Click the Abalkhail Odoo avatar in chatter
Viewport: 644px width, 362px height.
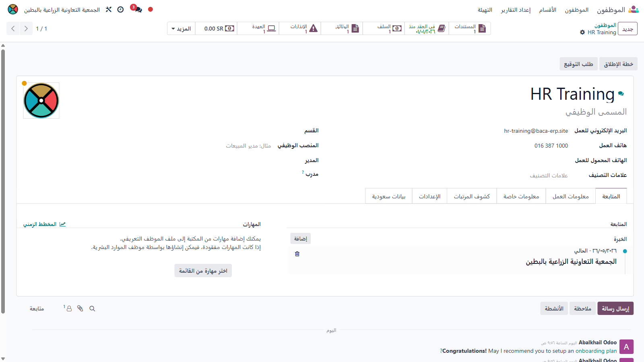[626, 347]
